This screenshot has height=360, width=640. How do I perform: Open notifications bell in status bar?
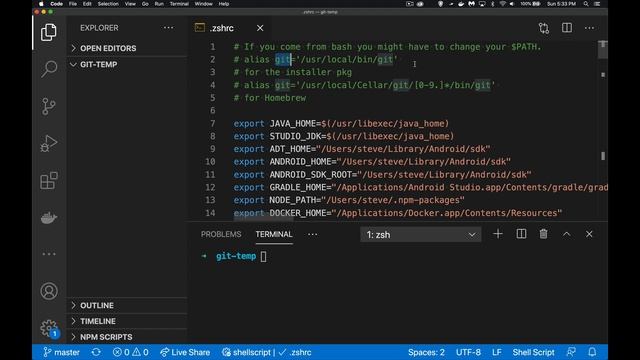click(592, 352)
